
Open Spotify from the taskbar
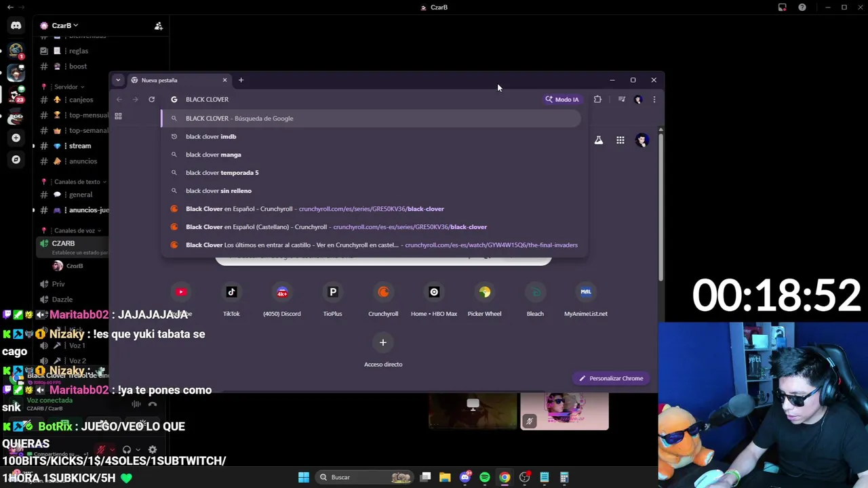coord(485,477)
